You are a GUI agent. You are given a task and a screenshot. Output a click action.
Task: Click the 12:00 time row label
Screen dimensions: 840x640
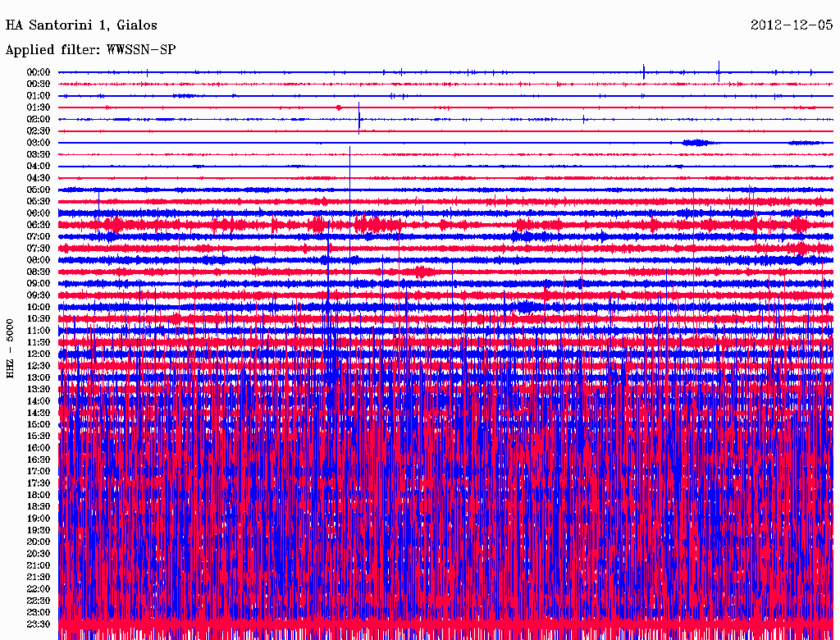click(39, 354)
